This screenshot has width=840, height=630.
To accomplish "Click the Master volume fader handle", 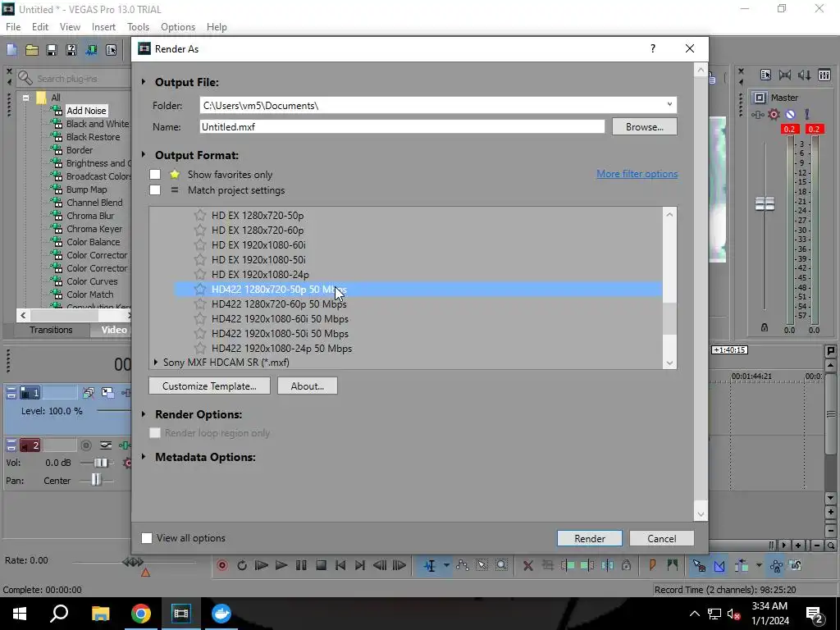I will [765, 203].
